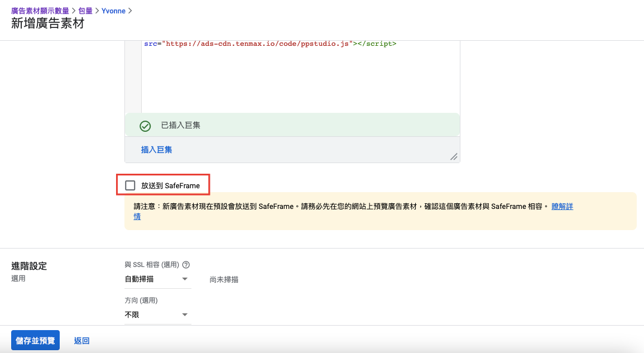Open the 瞭解詳情 SafeFrame link
644x353 pixels.
point(562,206)
